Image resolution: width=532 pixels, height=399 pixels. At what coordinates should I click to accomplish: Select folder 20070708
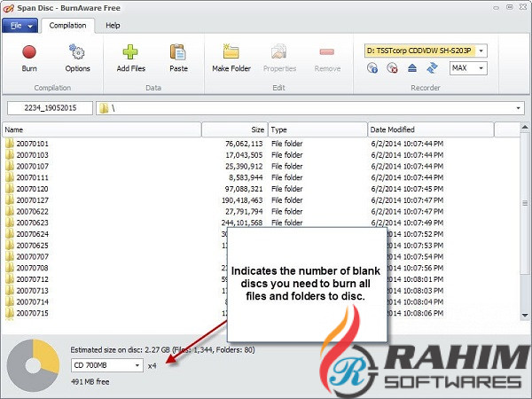(32, 268)
